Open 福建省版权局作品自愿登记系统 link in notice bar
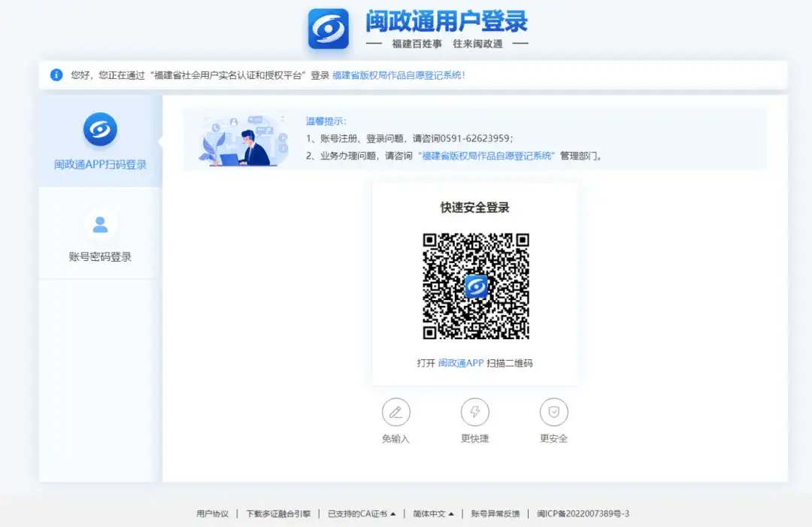This screenshot has width=812, height=527. [x=398, y=75]
